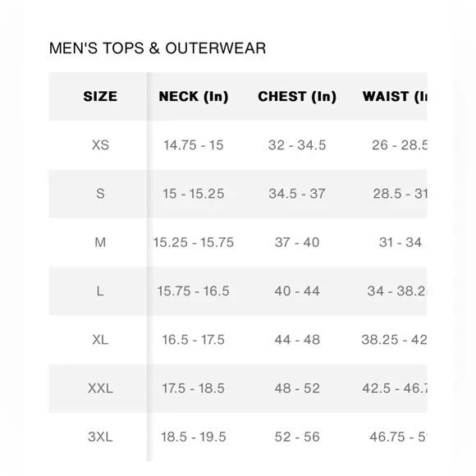Click neck value 17.5 - 18.5
The width and height of the screenshot is (476, 476).
pos(194,388)
